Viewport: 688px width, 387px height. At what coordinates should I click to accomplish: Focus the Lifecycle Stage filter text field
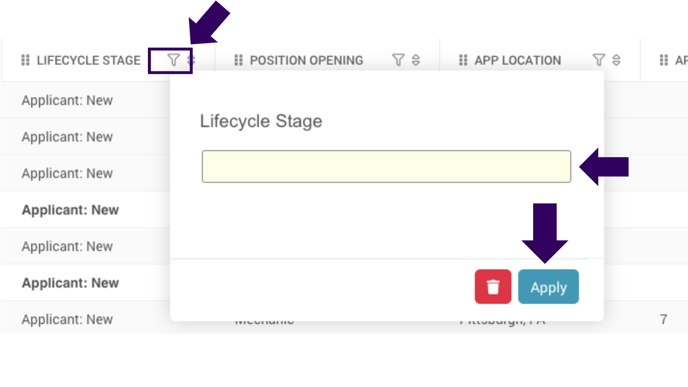pos(386,166)
